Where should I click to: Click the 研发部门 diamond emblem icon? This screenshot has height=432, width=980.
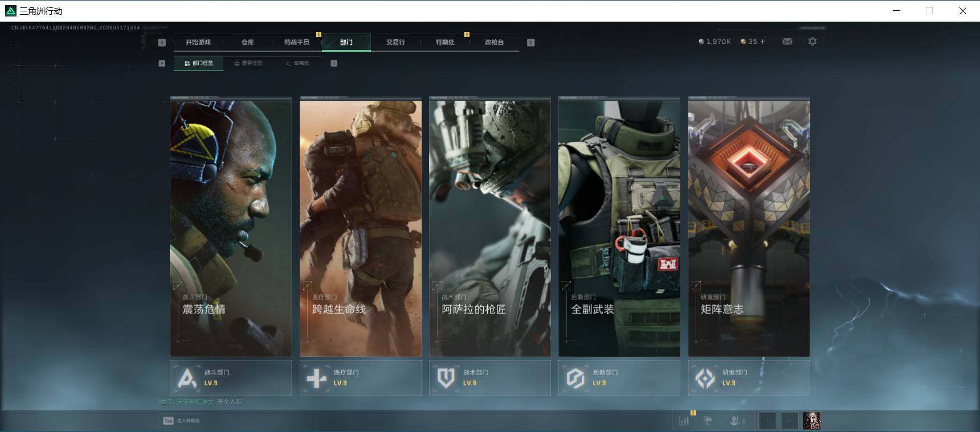tap(705, 378)
